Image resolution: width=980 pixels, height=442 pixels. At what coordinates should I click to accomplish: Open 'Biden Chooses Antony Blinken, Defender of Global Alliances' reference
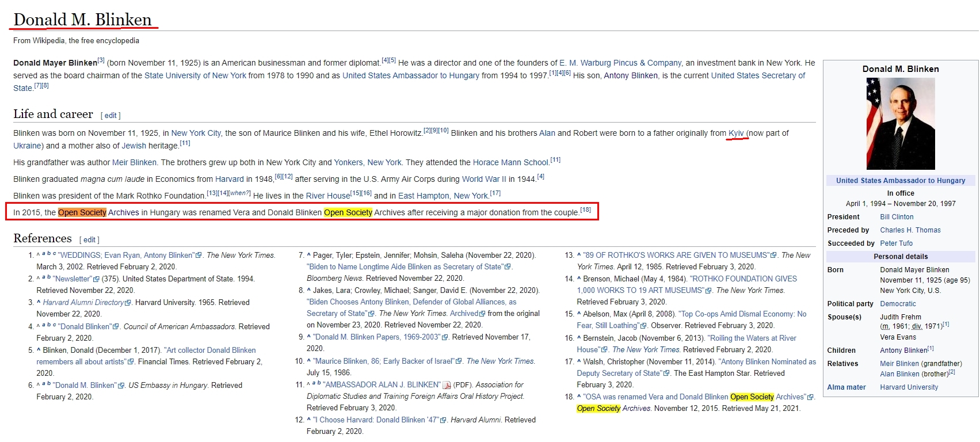[411, 307]
